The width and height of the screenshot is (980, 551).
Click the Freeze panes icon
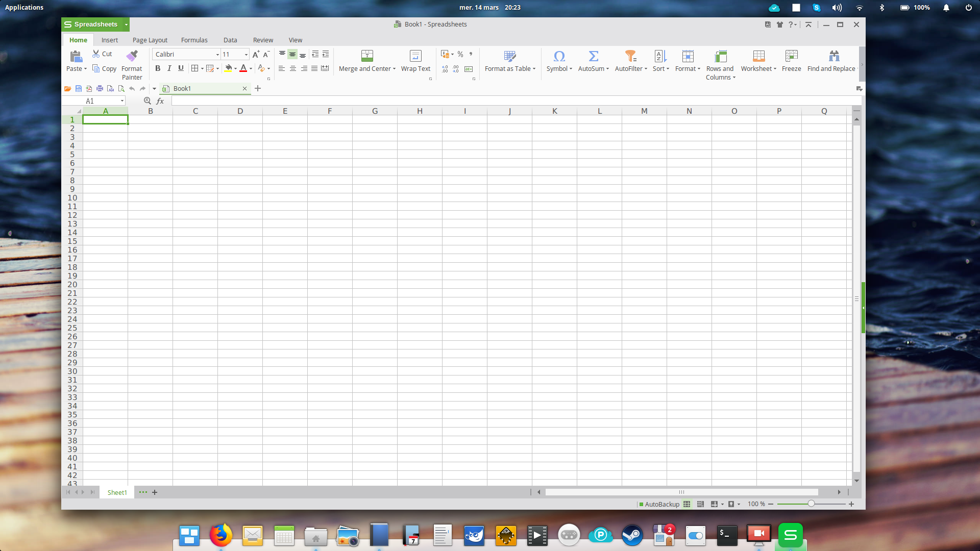pyautogui.click(x=791, y=56)
